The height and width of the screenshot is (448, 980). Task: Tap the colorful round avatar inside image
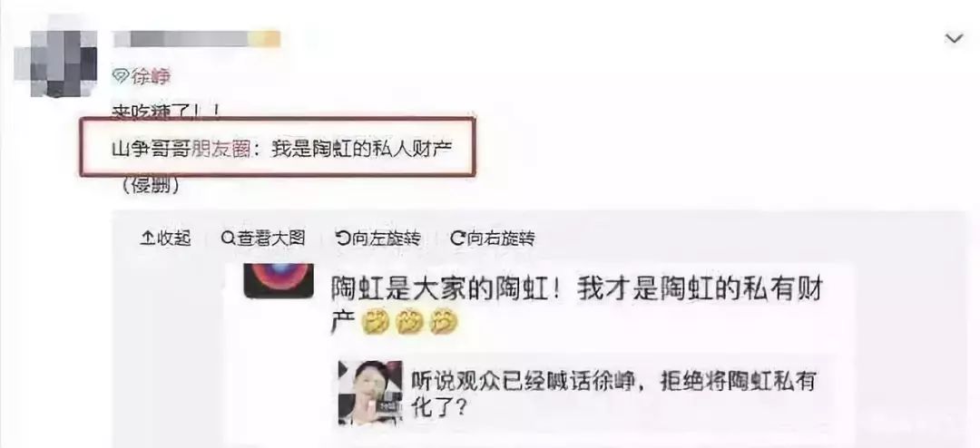tap(279, 279)
